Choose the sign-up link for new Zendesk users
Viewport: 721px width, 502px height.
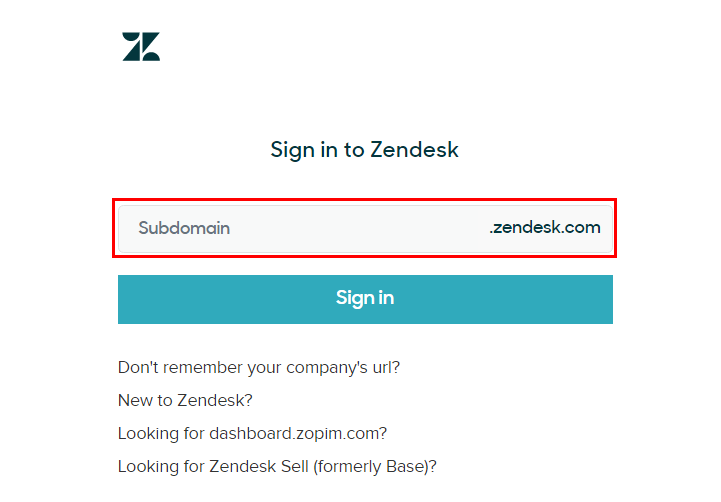(x=185, y=400)
